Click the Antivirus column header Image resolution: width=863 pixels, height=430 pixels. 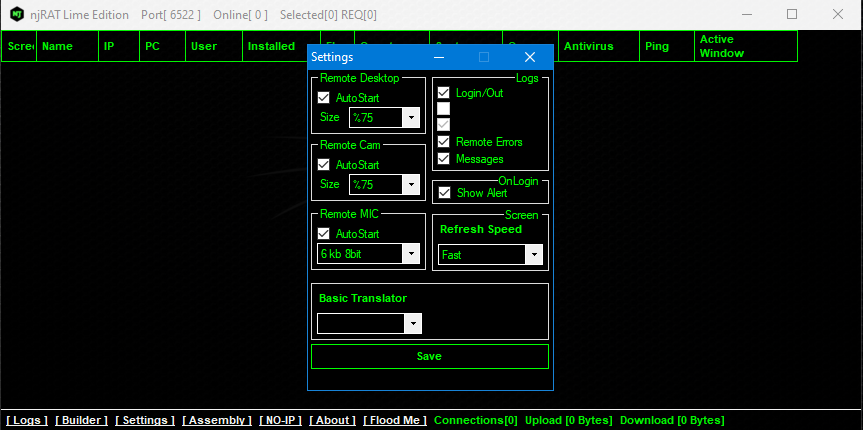click(x=599, y=46)
